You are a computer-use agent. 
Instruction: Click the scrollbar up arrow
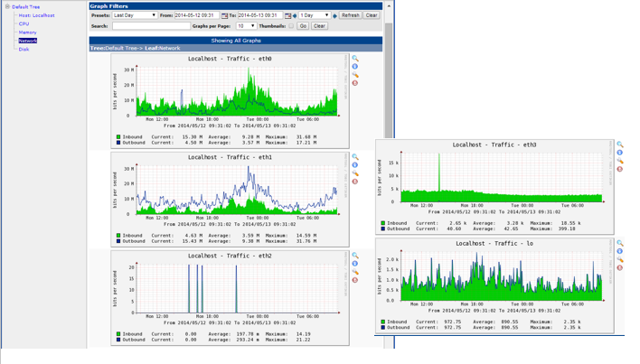pyautogui.click(x=389, y=6)
